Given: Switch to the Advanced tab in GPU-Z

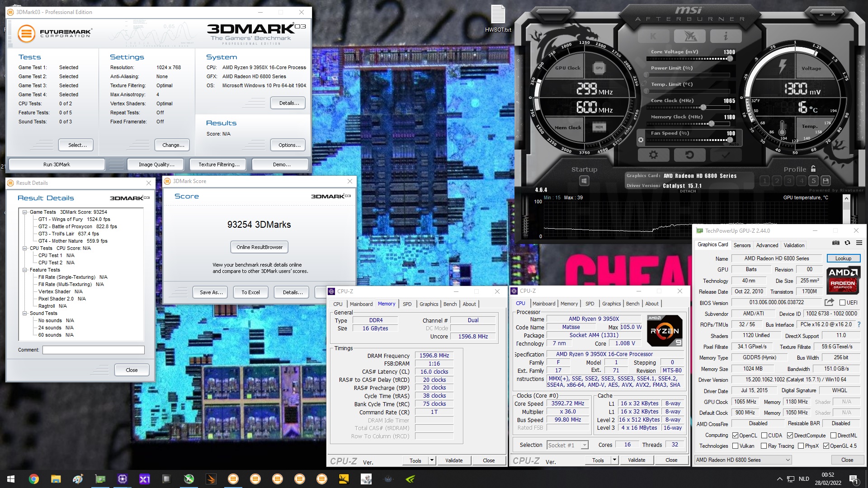Looking at the screenshot, I should click(x=767, y=245).
